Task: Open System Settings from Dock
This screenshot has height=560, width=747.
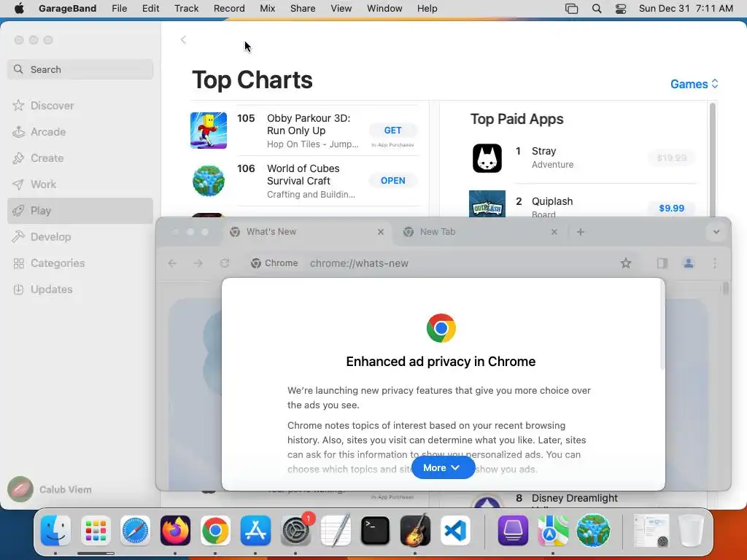Action: 296,531
